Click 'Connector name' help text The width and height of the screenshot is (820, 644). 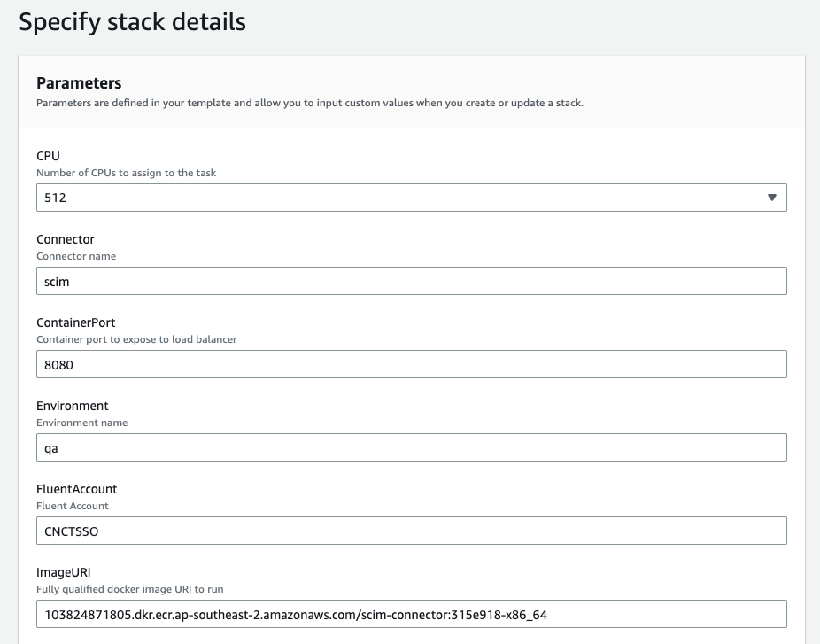[76, 256]
